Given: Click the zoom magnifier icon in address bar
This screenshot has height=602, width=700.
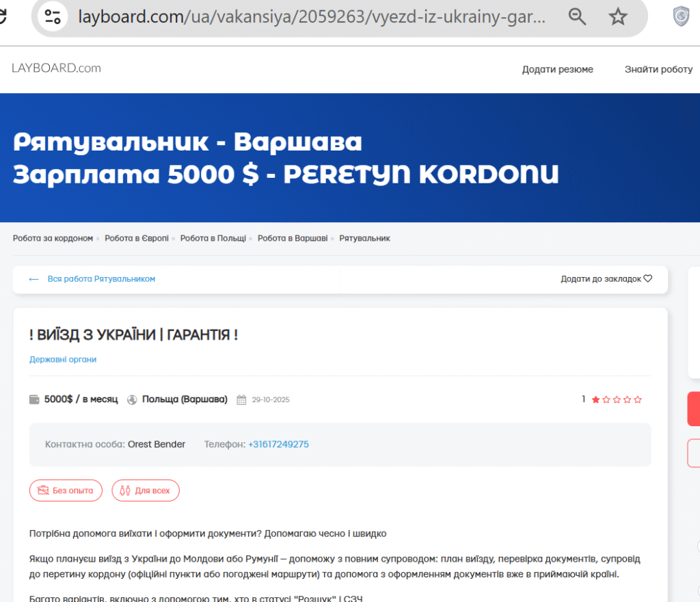Looking at the screenshot, I should click(x=578, y=16).
